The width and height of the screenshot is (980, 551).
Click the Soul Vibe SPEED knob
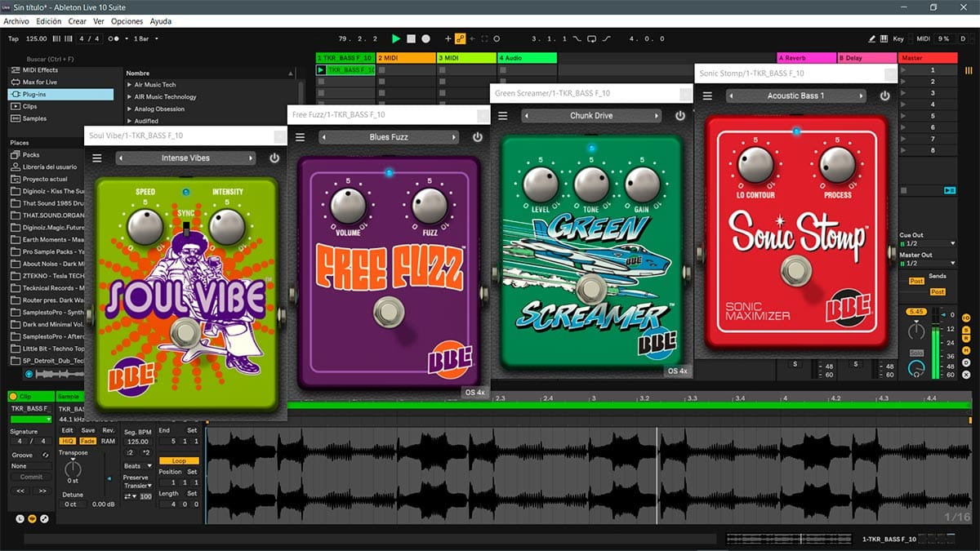[x=145, y=226]
